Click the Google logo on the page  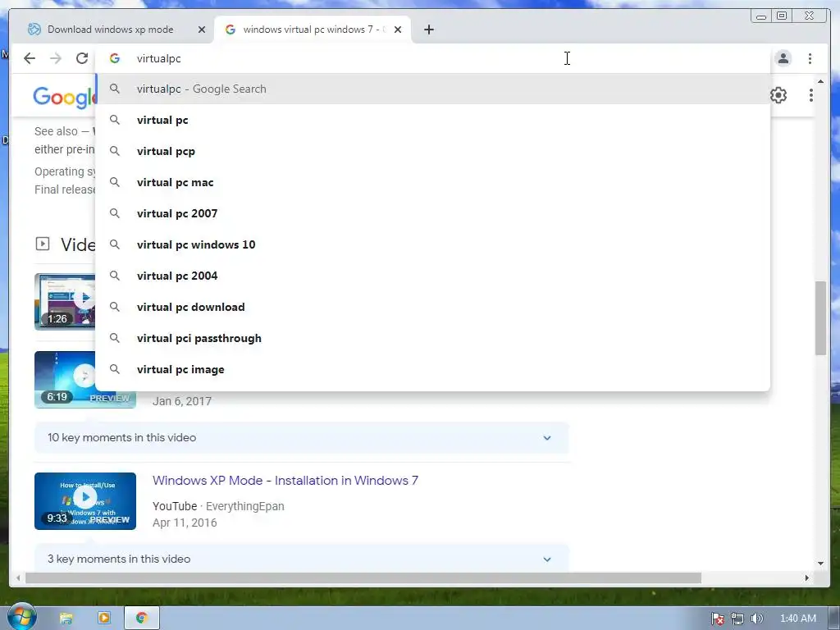click(64, 98)
